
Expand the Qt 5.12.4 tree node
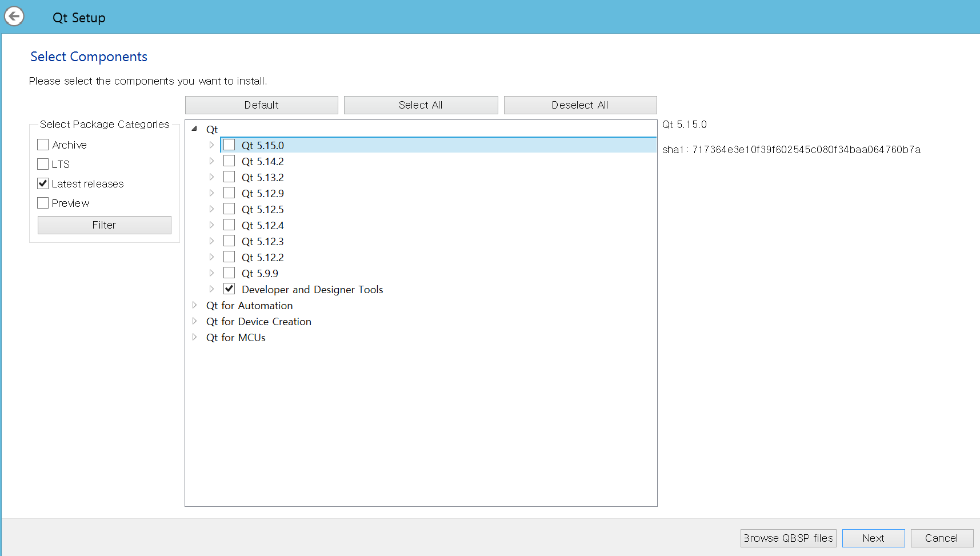pos(211,225)
